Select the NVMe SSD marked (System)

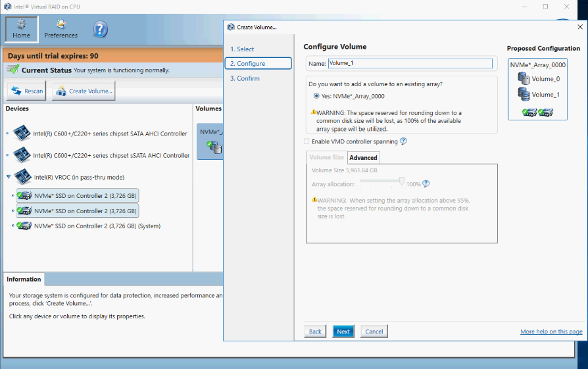click(x=89, y=226)
